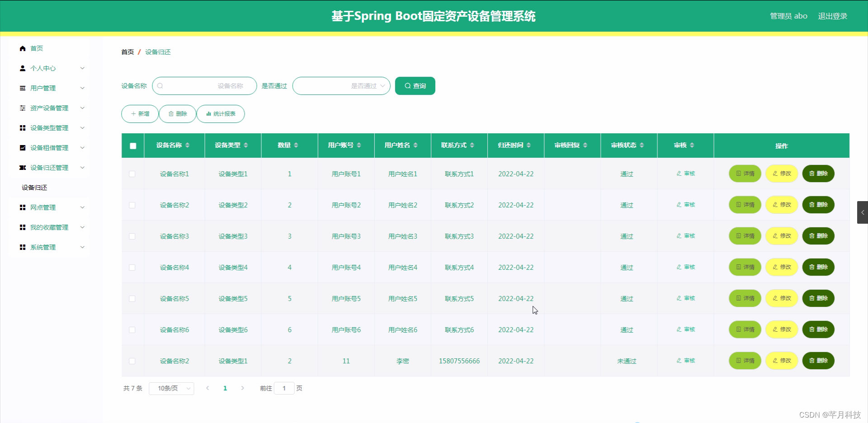
Task: Click the 前往 page number input field
Action: click(284, 388)
